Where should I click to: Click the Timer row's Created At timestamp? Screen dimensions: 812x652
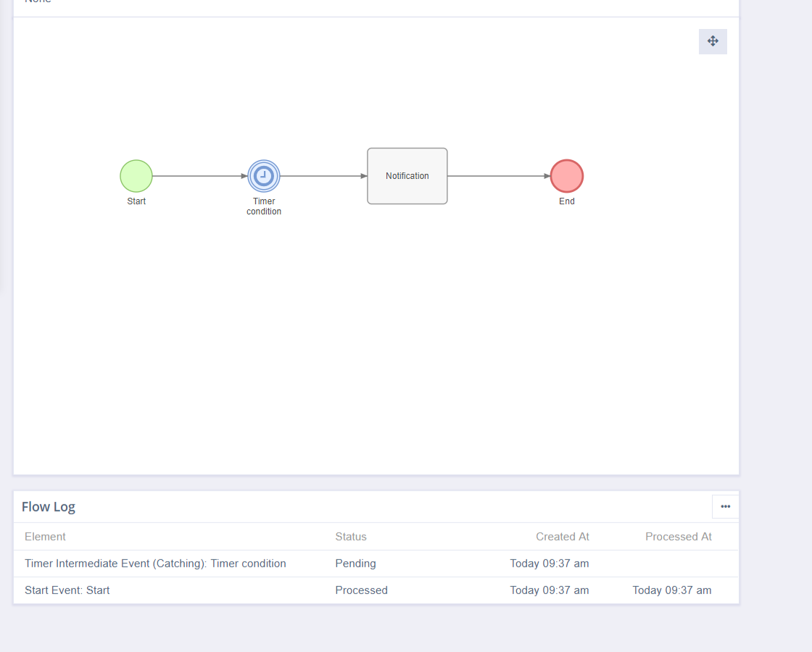click(549, 564)
